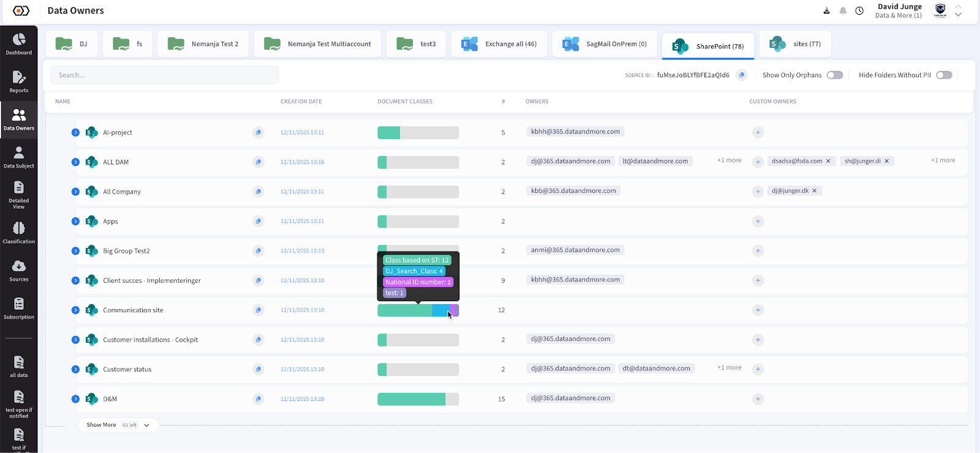Copy the source ID icon
The width and height of the screenshot is (980, 453).
[742, 75]
